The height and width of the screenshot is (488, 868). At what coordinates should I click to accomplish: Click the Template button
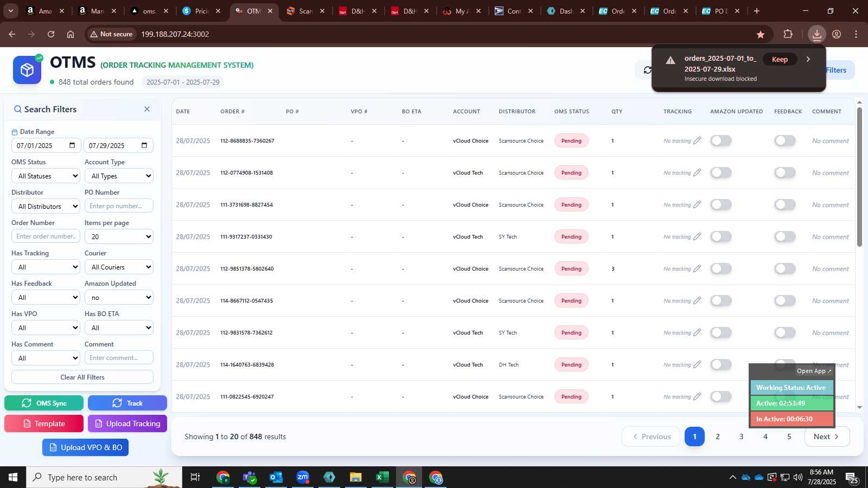coord(44,423)
